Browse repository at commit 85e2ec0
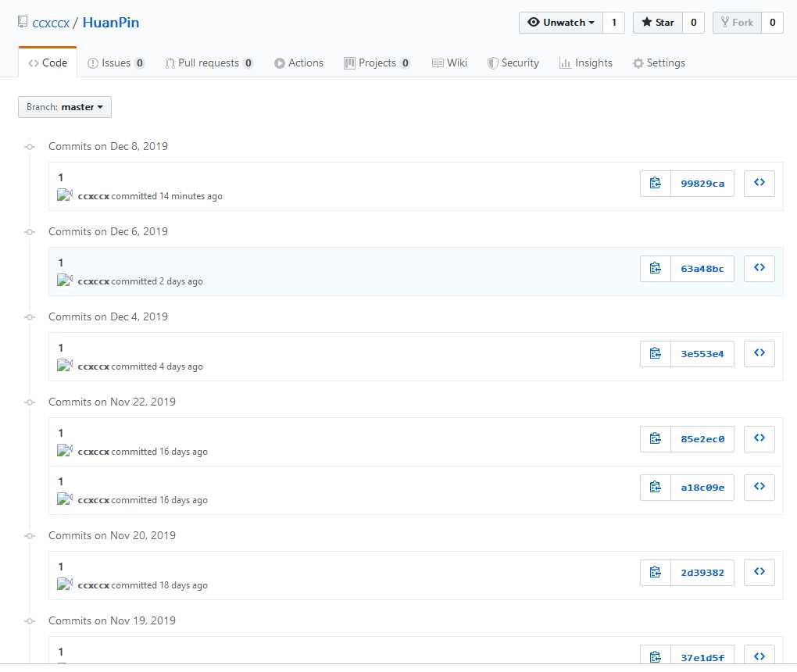This screenshot has height=672, width=797. click(759, 438)
